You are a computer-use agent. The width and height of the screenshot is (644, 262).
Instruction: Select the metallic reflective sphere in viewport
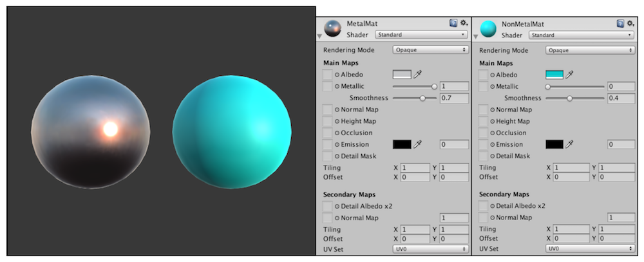click(90, 132)
